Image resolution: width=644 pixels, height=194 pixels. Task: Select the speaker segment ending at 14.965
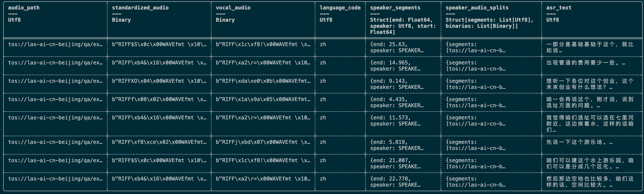coord(395,66)
